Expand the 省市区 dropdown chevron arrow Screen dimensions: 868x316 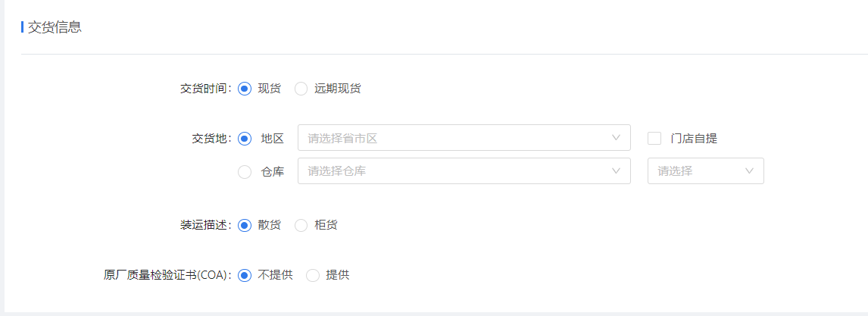[x=616, y=138]
